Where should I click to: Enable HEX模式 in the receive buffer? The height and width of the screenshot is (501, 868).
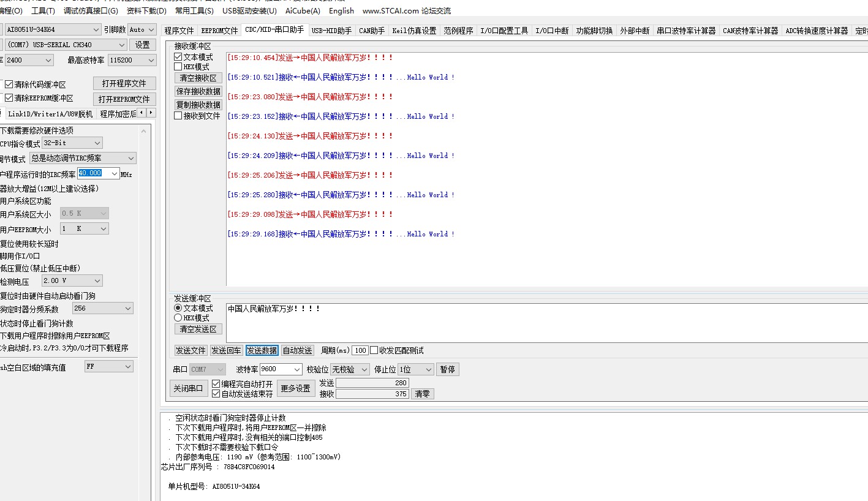coord(177,66)
